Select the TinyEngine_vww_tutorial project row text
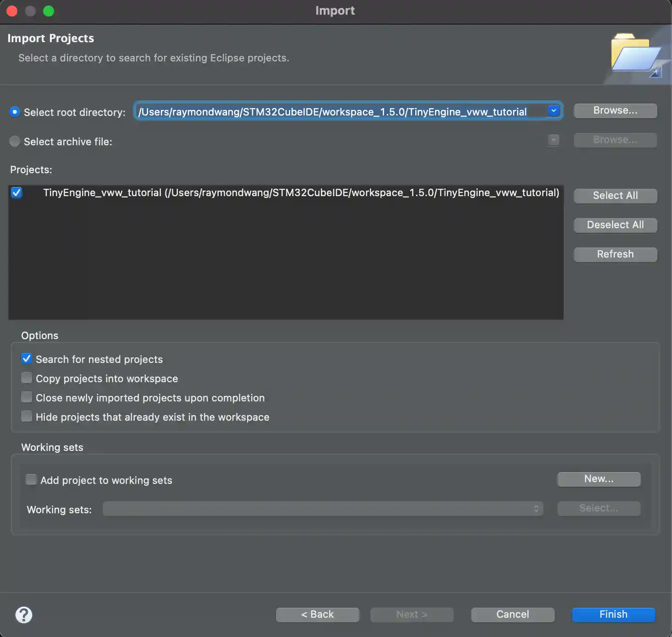The height and width of the screenshot is (637, 672). [301, 192]
